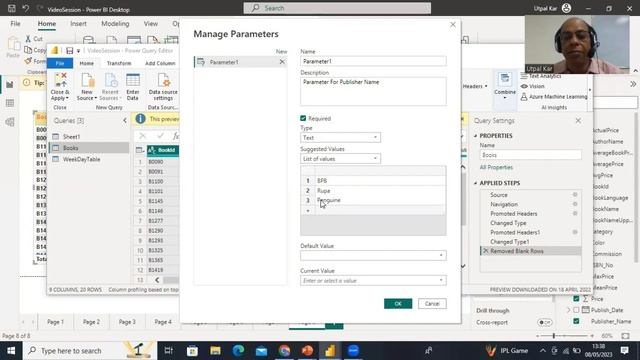Select the Rupa value row
This screenshot has height=360, width=640.
[373, 191]
